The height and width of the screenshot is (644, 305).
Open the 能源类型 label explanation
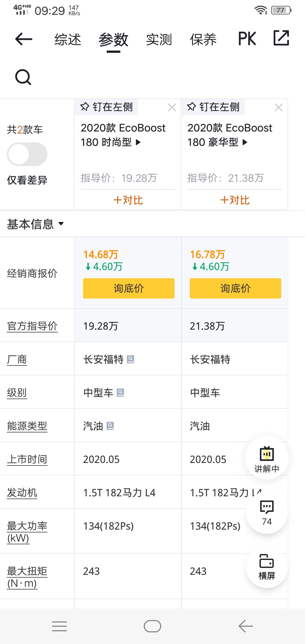(x=27, y=426)
